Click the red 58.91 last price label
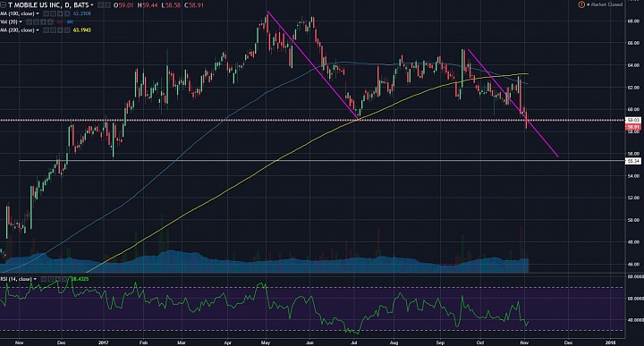 (633, 127)
